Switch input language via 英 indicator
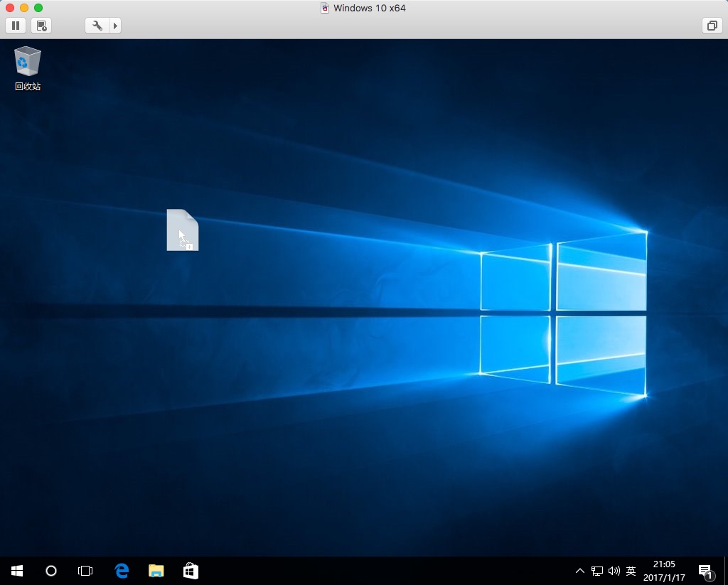Screen dimensions: 728x585 (x=631, y=571)
